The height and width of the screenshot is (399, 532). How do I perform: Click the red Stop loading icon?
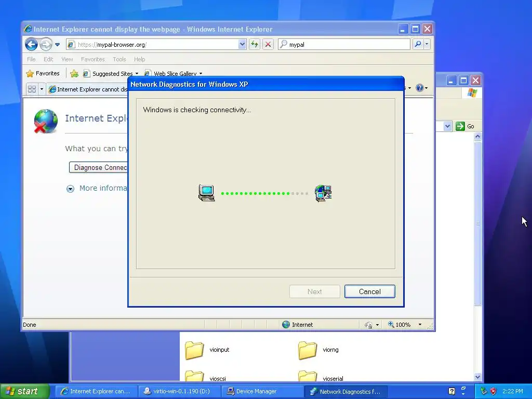(268, 44)
